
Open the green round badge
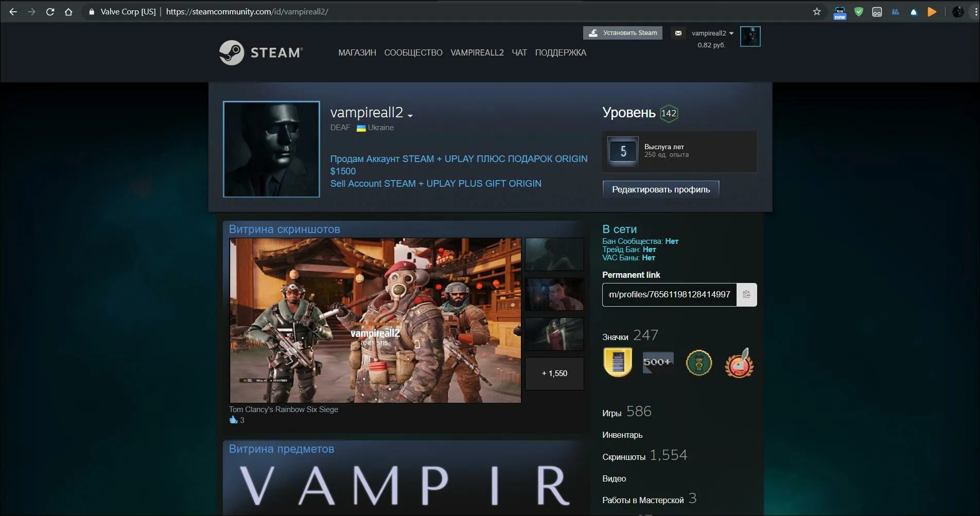click(x=698, y=363)
